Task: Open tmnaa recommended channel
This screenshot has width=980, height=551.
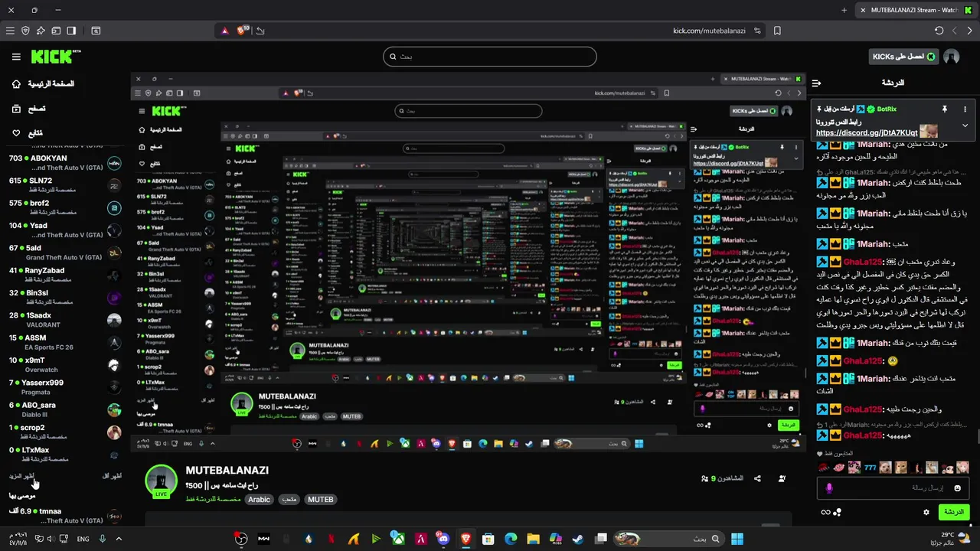Action: pos(65,516)
